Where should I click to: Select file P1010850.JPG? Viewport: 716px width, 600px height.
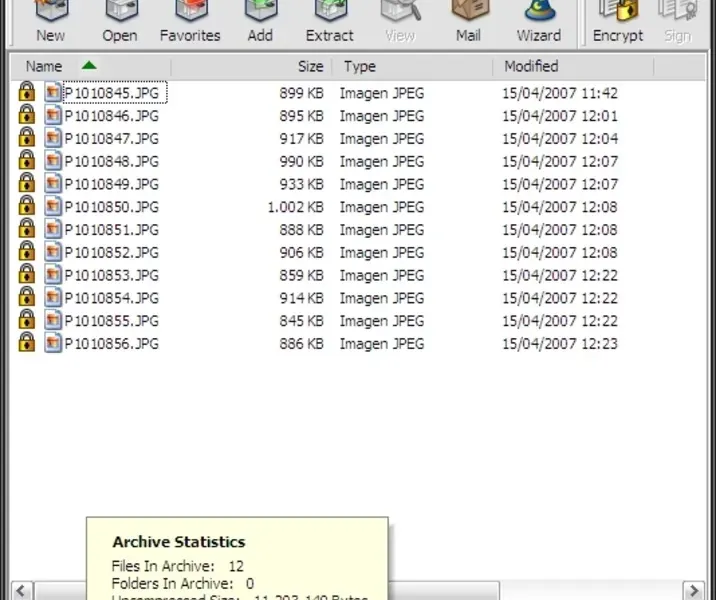coord(112,207)
